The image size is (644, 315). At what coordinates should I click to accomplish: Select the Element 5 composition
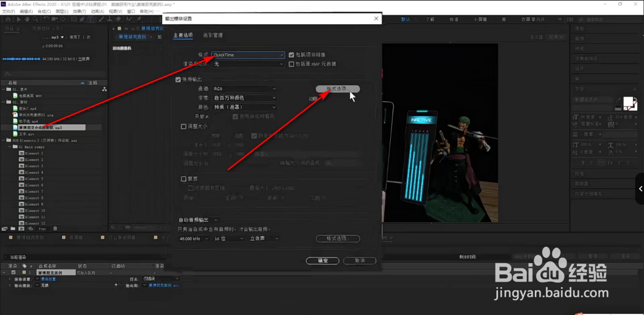click(x=34, y=179)
